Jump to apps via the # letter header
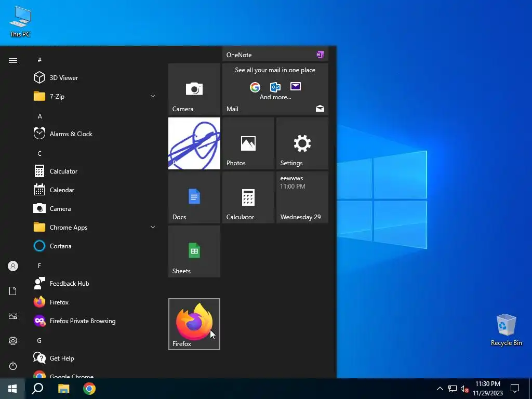Screen dimensions: 532x399 click(39, 60)
